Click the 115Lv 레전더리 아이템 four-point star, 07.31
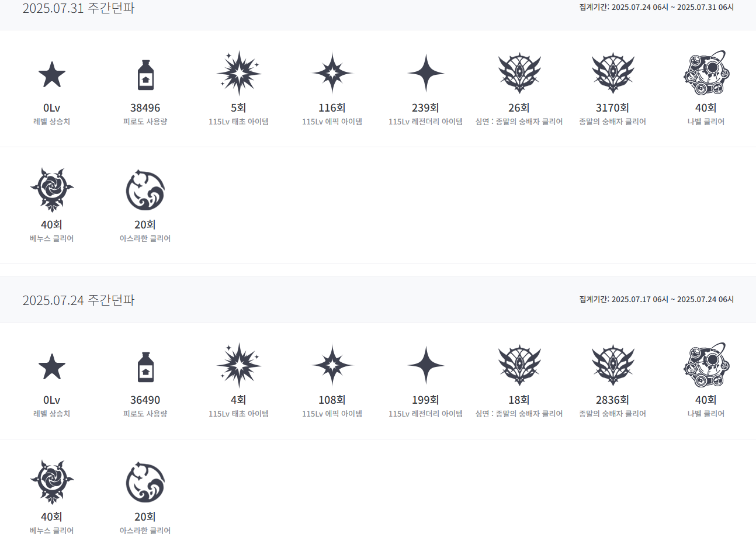Screen dimensions: 756x551 coord(426,73)
